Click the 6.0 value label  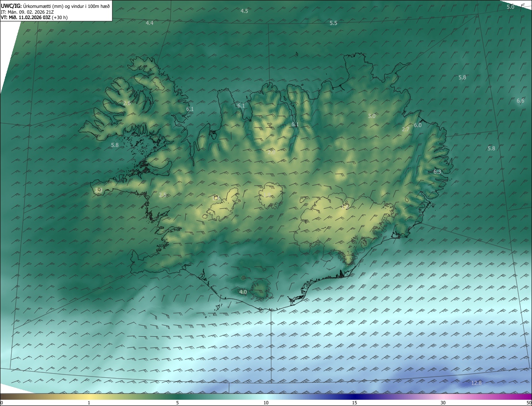pyautogui.click(x=418, y=125)
